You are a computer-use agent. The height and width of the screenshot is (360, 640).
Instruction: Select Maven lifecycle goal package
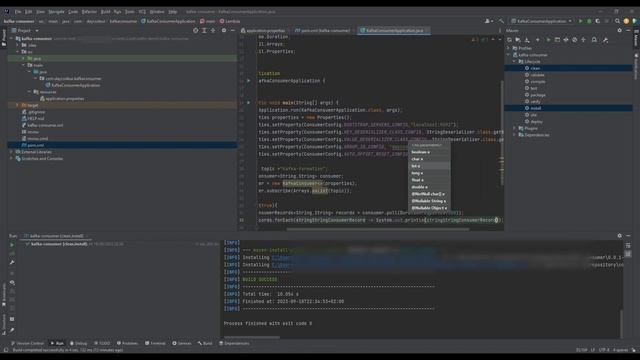click(x=538, y=95)
